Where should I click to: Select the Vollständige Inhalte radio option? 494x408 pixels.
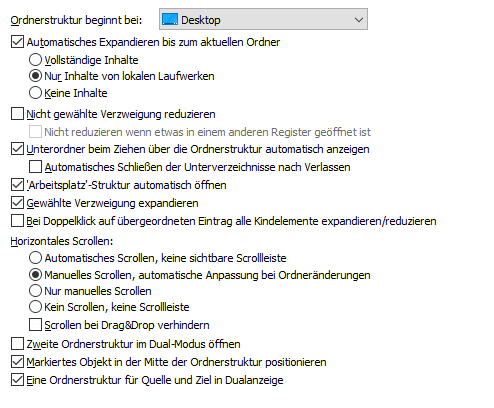coord(35,60)
